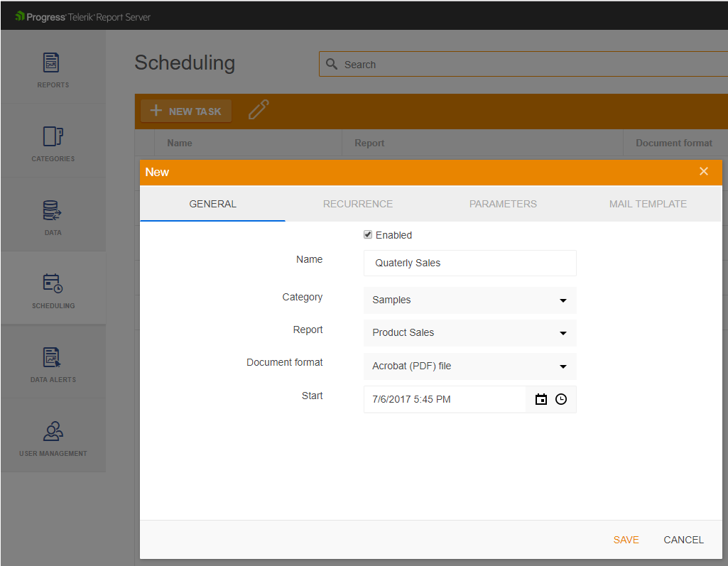Open User Management sidebar icon

click(x=53, y=431)
